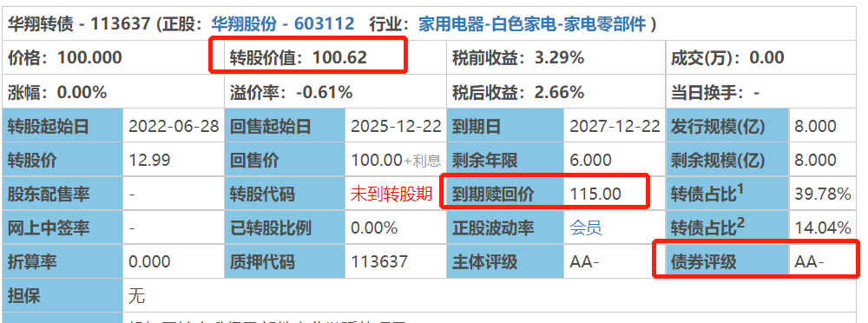Click the 到期赎回价 header cell
The image size is (868, 323).
505,194
